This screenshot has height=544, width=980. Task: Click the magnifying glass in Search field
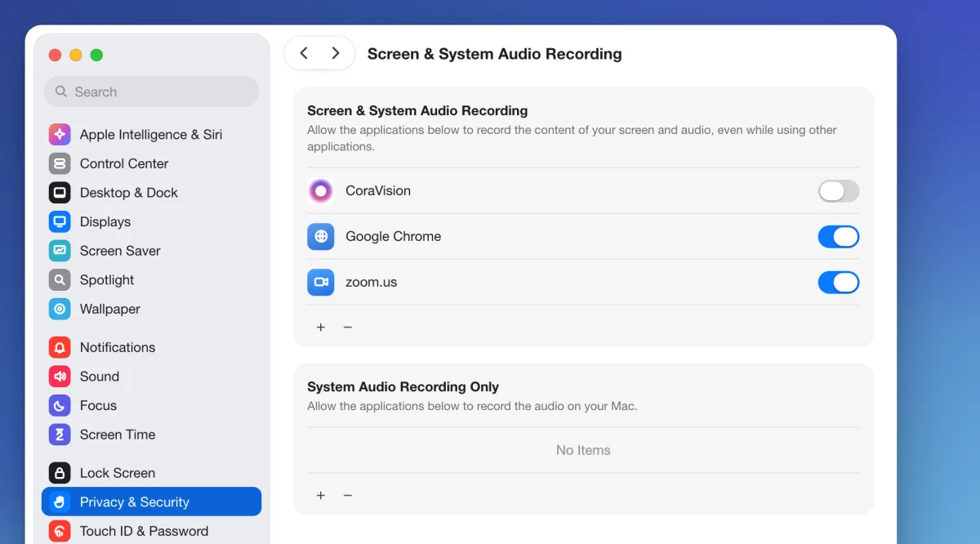61,91
